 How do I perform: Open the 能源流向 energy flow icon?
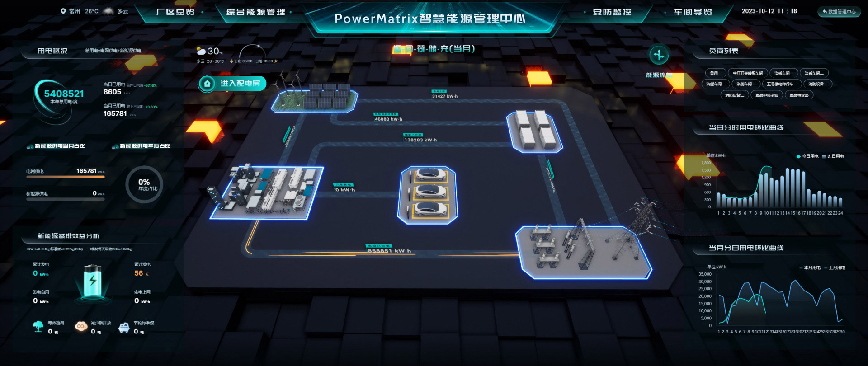tap(659, 55)
